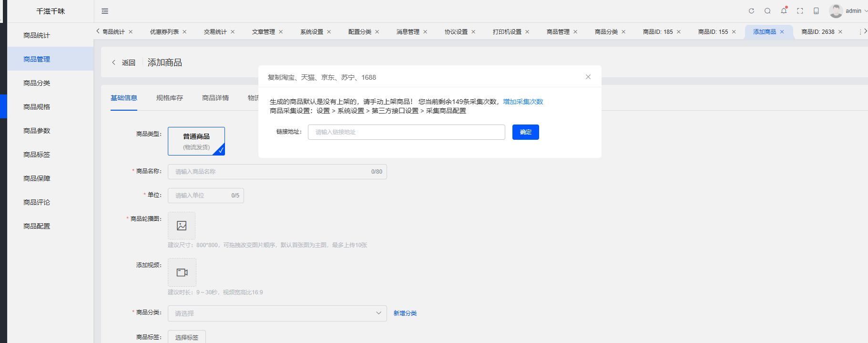
Task: Select the 普通商品 product type card
Action: tap(196, 141)
